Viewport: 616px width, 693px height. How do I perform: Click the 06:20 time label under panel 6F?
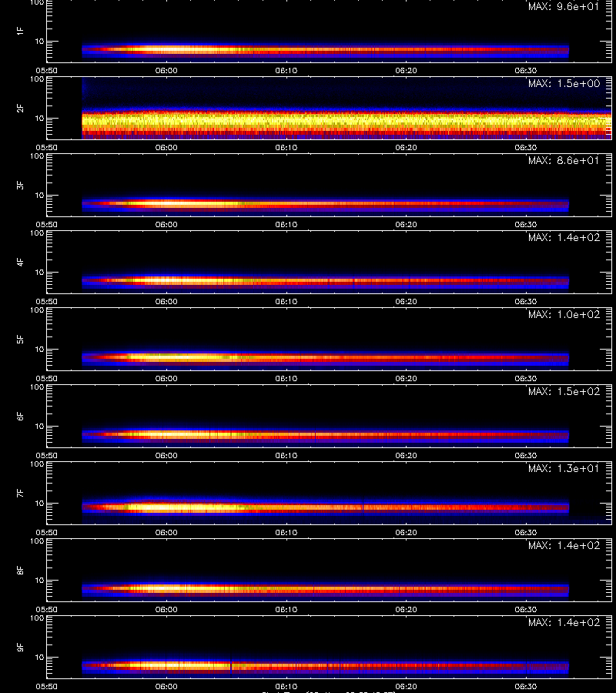(406, 455)
